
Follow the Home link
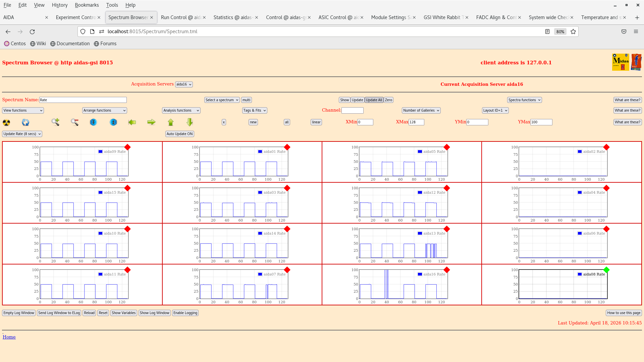click(x=9, y=337)
